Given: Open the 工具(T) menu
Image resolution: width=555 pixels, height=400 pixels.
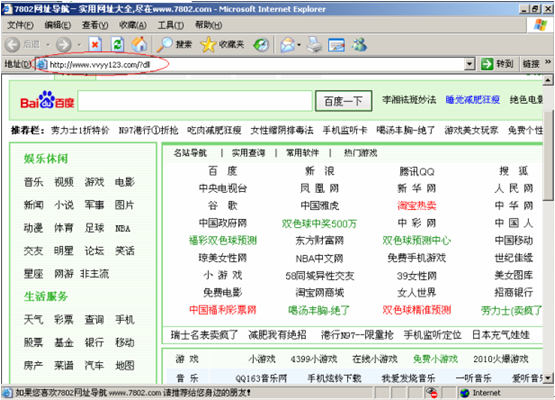Looking at the screenshot, I should pyautogui.click(x=171, y=25).
